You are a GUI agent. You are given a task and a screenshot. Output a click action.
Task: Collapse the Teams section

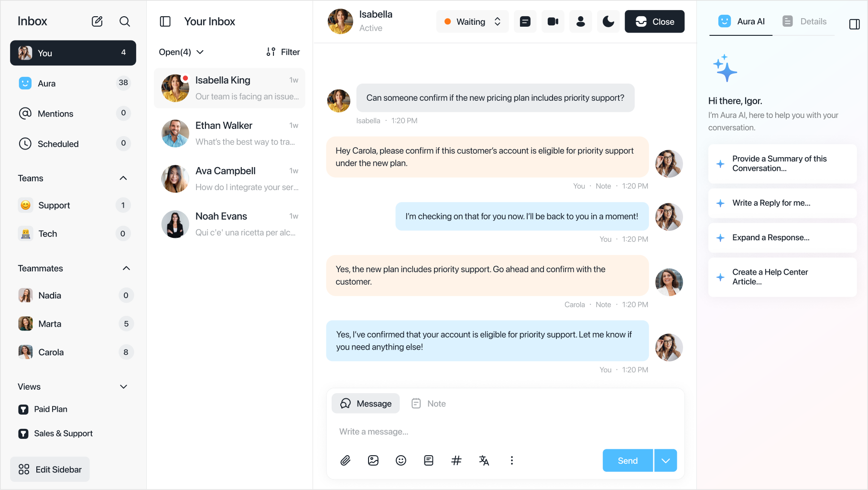(123, 178)
